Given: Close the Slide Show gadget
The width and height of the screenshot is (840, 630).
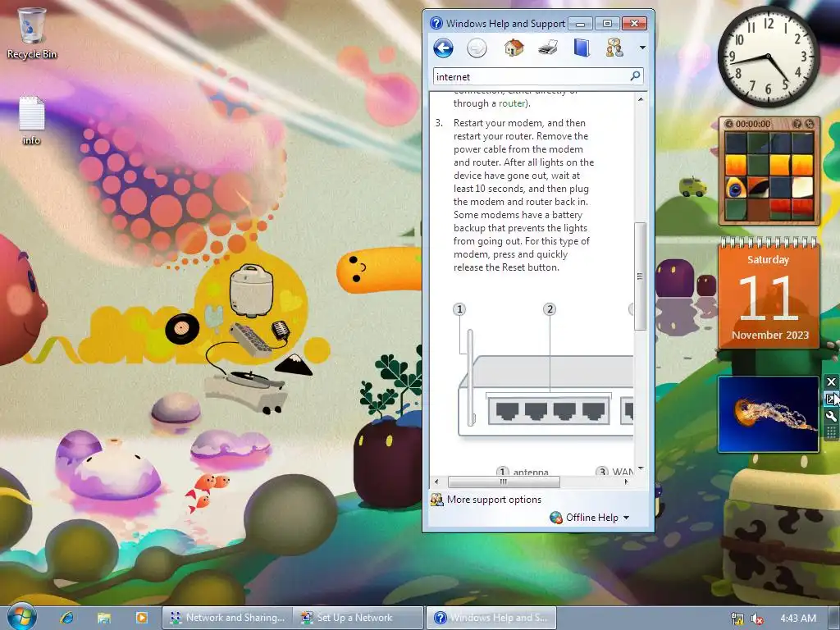Looking at the screenshot, I should click(x=831, y=382).
